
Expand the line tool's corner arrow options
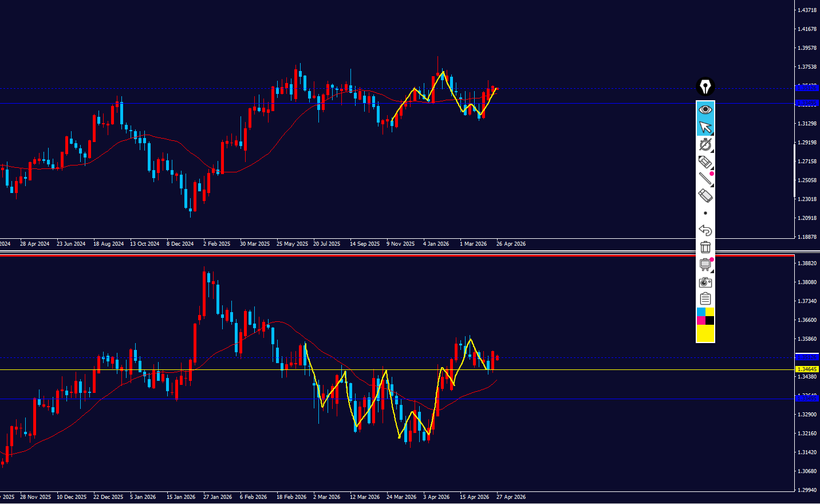712,186
